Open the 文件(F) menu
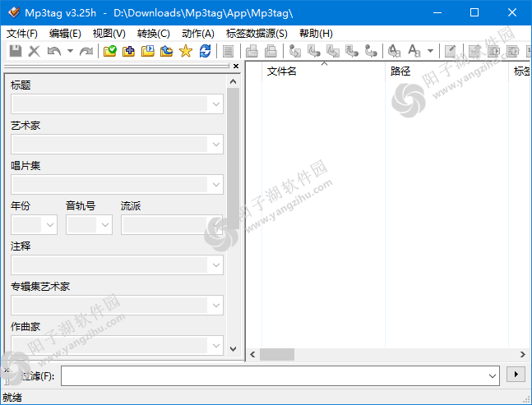The image size is (532, 405). point(22,34)
